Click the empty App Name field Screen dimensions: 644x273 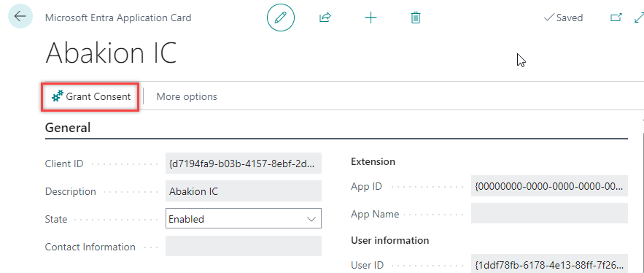click(x=549, y=213)
